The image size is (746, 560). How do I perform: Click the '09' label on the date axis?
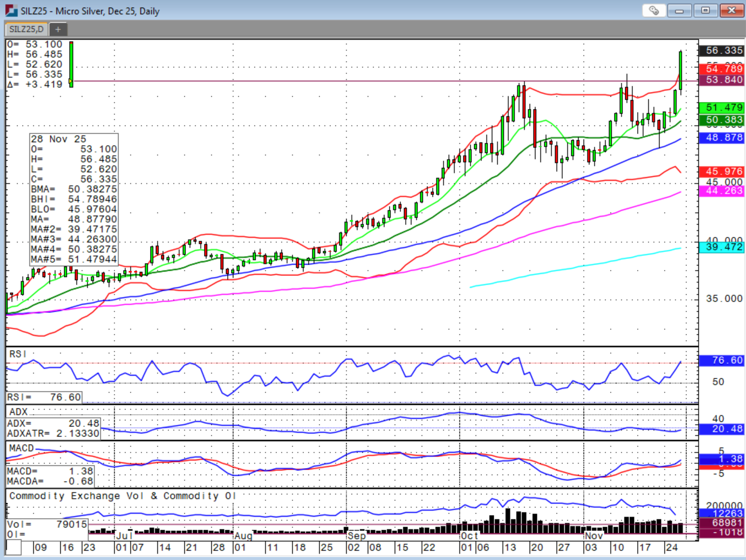pos(40,548)
